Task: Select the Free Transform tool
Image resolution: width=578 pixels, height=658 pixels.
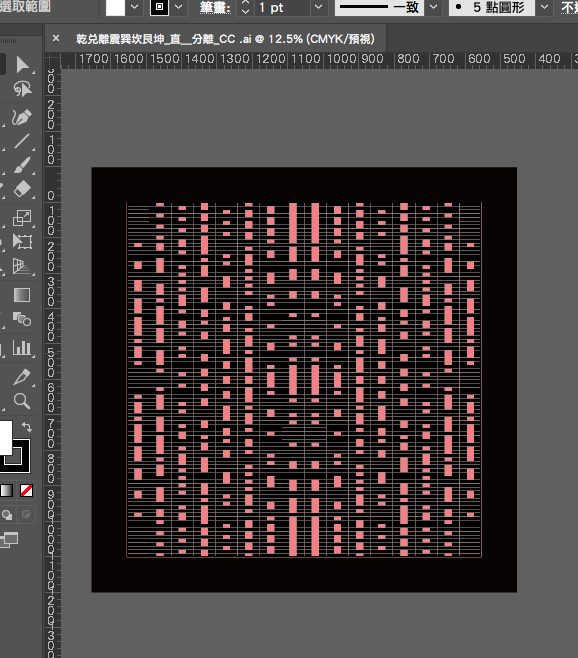Action: tap(22, 241)
